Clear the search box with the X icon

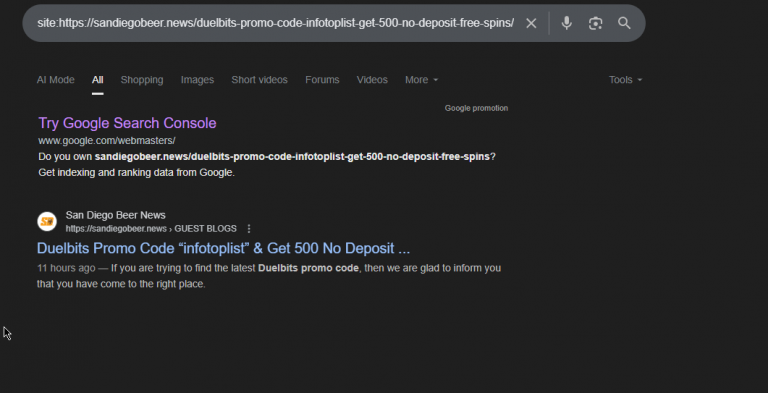click(531, 23)
